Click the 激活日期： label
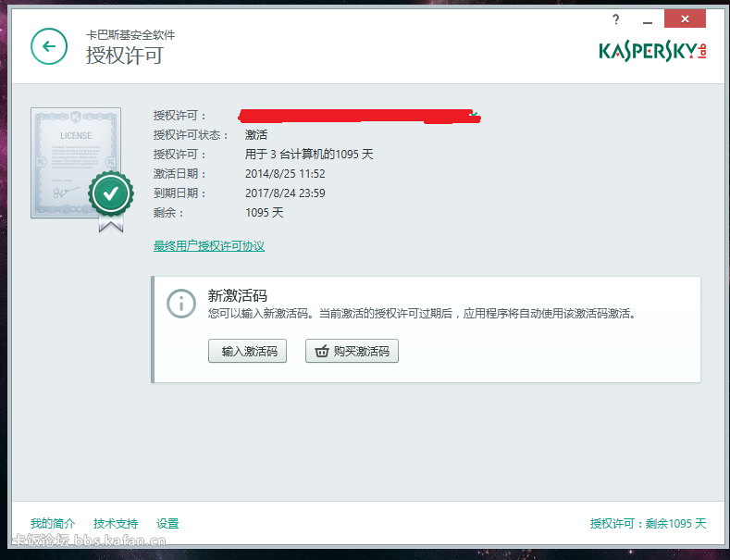 179,174
